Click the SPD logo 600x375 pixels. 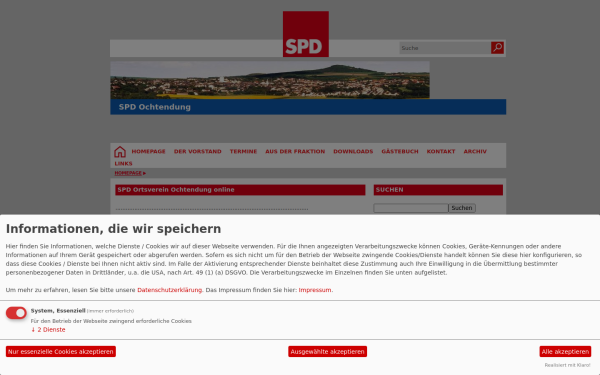coord(306,34)
